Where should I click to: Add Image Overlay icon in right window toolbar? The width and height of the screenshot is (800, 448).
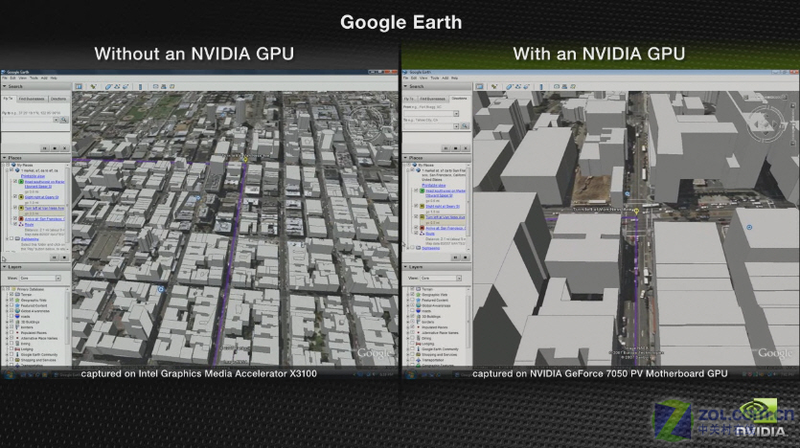click(527, 87)
